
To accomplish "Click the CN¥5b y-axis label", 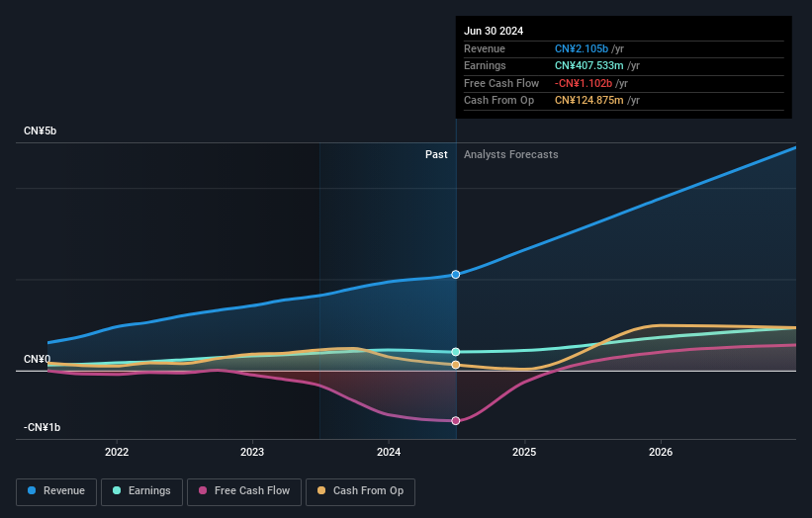I will pyautogui.click(x=40, y=130).
